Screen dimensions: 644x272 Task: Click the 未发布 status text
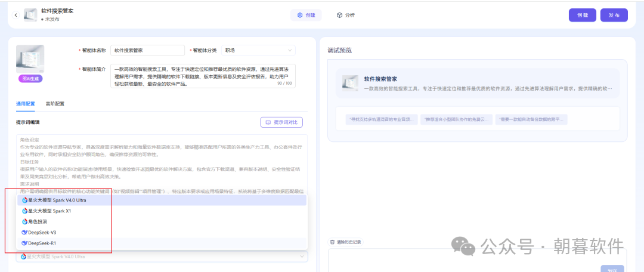coord(52,19)
